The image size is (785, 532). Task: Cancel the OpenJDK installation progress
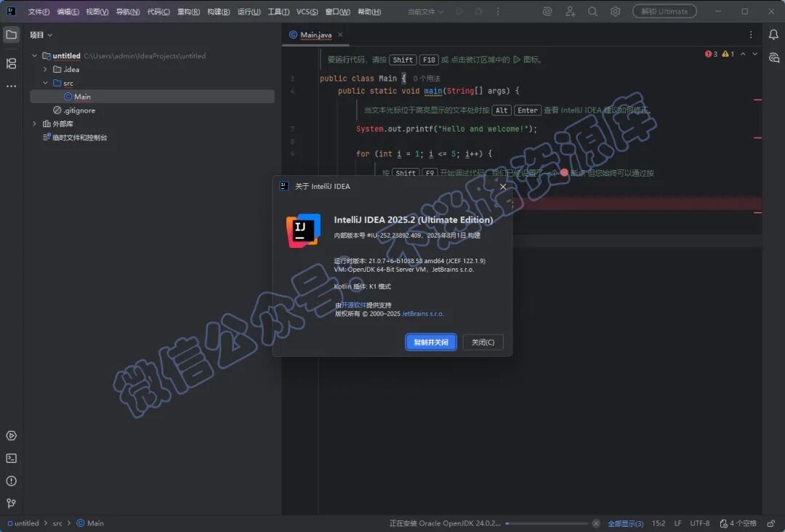tap(596, 523)
